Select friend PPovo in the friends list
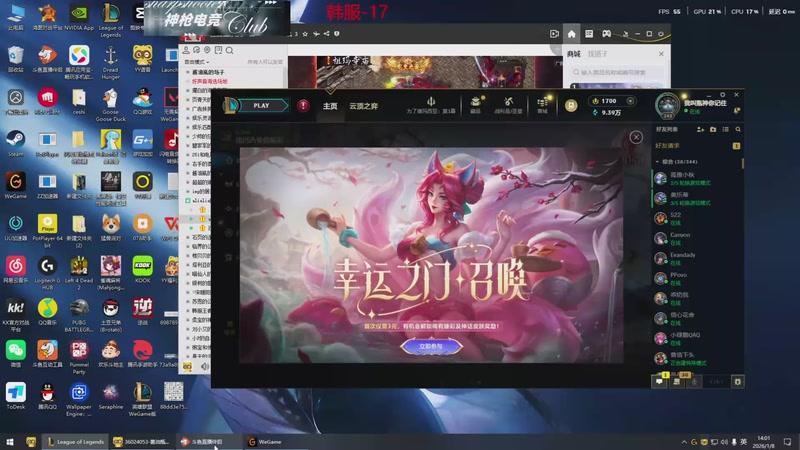Image resolution: width=800 pixels, height=450 pixels. pos(697,278)
